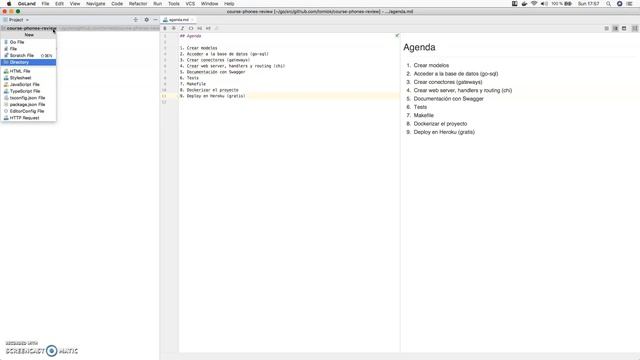The height and width of the screenshot is (360, 640).
Task: Click the Docker whale menu bar icon
Action: click(524, 4)
